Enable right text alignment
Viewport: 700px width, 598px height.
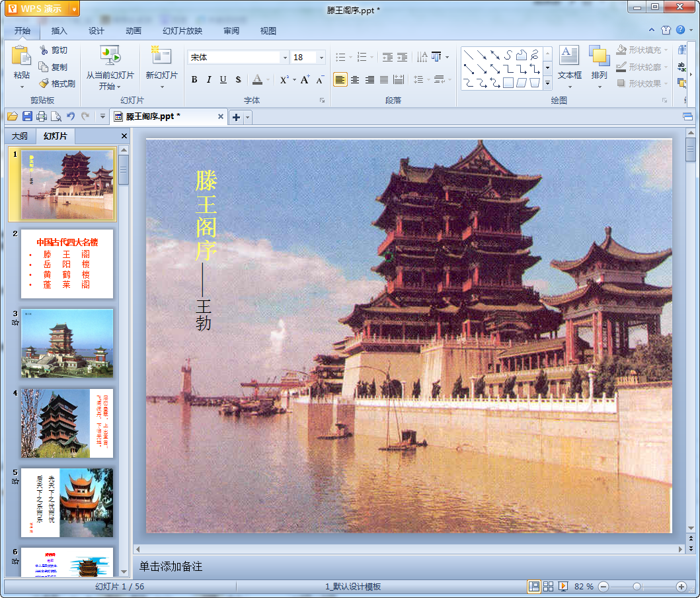[x=369, y=79]
